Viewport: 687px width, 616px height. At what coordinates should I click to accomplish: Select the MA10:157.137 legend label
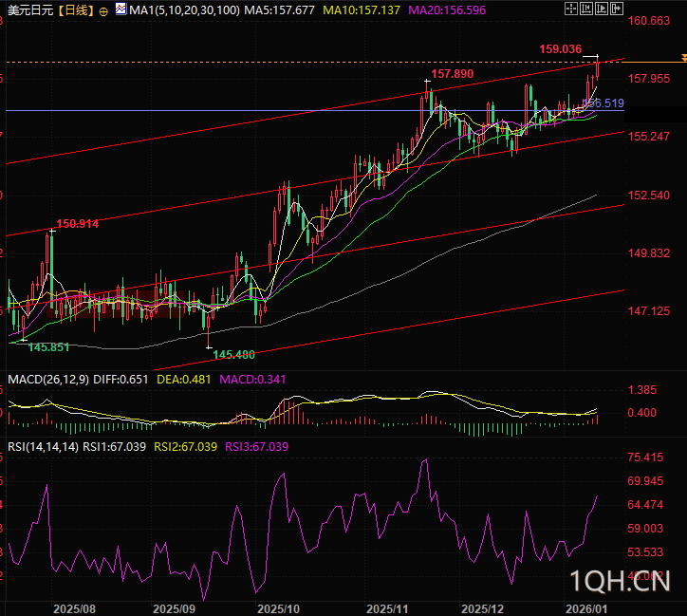(362, 10)
